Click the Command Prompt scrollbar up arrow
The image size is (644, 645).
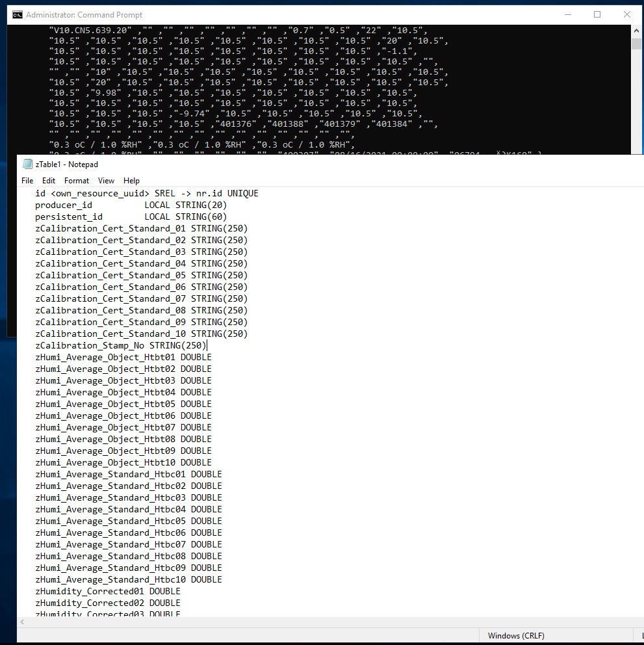(x=636, y=30)
